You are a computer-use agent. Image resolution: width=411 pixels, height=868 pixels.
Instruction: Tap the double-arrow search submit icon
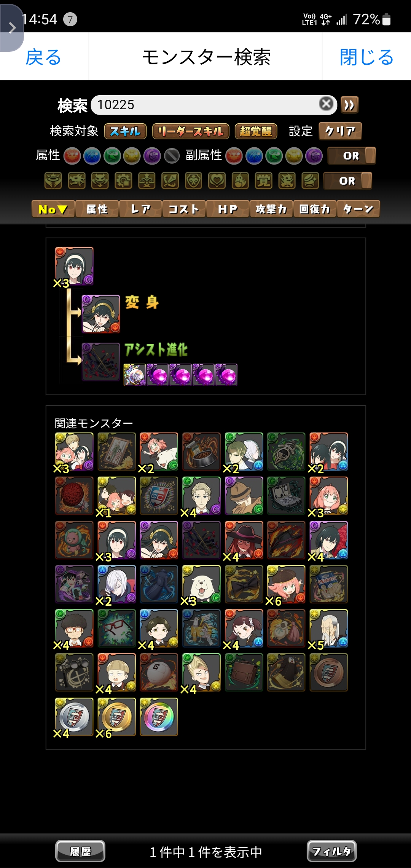point(349,105)
